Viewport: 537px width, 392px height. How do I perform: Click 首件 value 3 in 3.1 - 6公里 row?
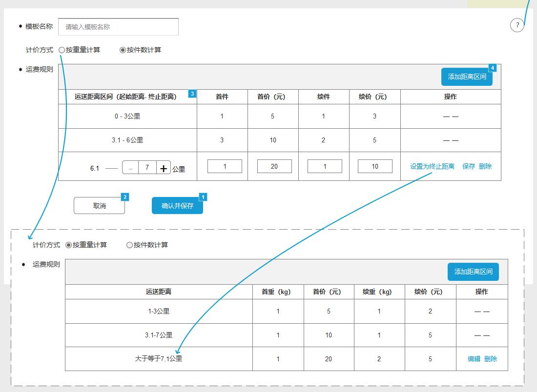[222, 140]
